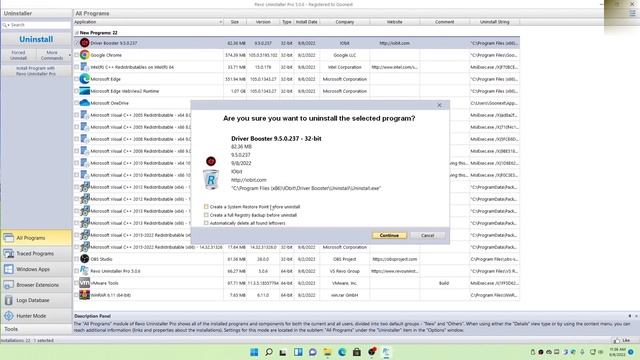The width and height of the screenshot is (640, 360).
Task: Open Microsoft Edge from the taskbar
Action: (x=342, y=352)
